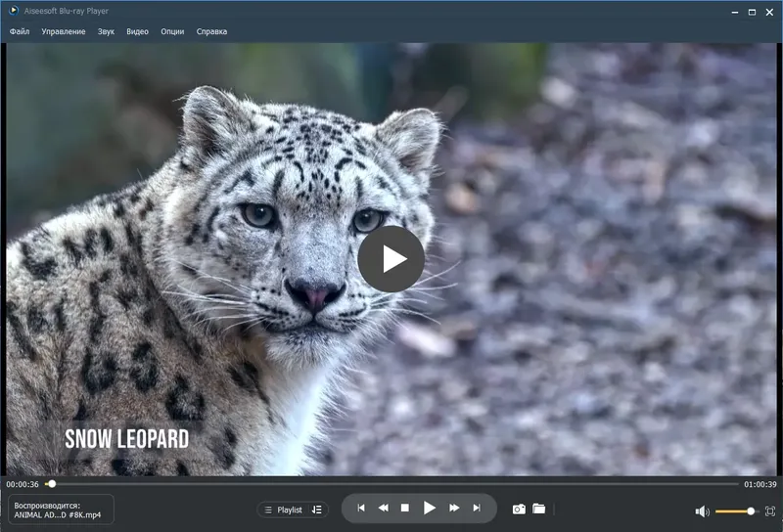Take a snapshot with camera icon
This screenshot has height=532, width=783.
[519, 510]
